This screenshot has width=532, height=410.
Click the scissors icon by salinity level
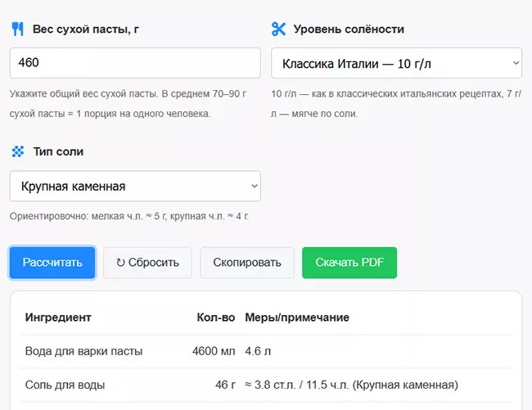coord(278,29)
